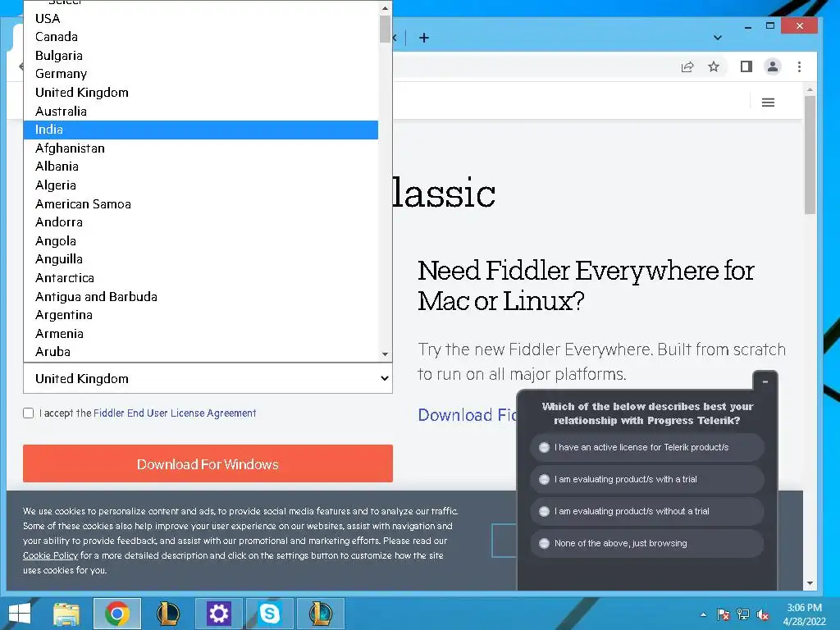Choose Antigua and Barbuda option
The height and width of the screenshot is (630, 840).
pyautogui.click(x=201, y=297)
